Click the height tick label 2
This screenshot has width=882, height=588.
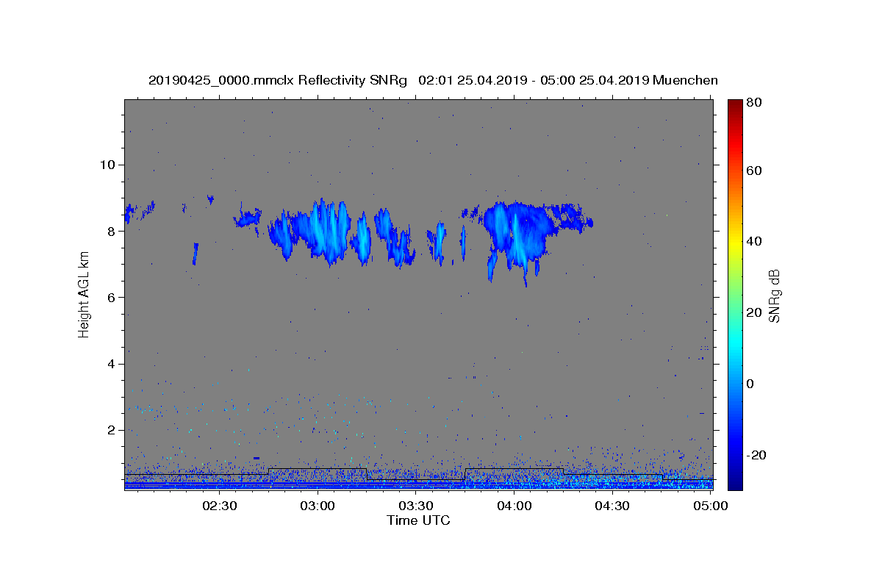113,430
